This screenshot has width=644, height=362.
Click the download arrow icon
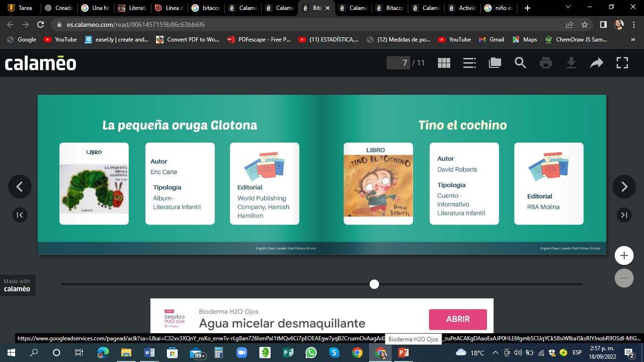point(571,63)
